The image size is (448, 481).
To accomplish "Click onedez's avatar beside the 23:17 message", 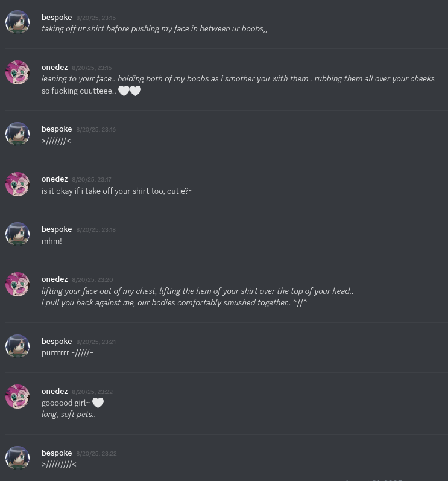I will tap(17, 184).
